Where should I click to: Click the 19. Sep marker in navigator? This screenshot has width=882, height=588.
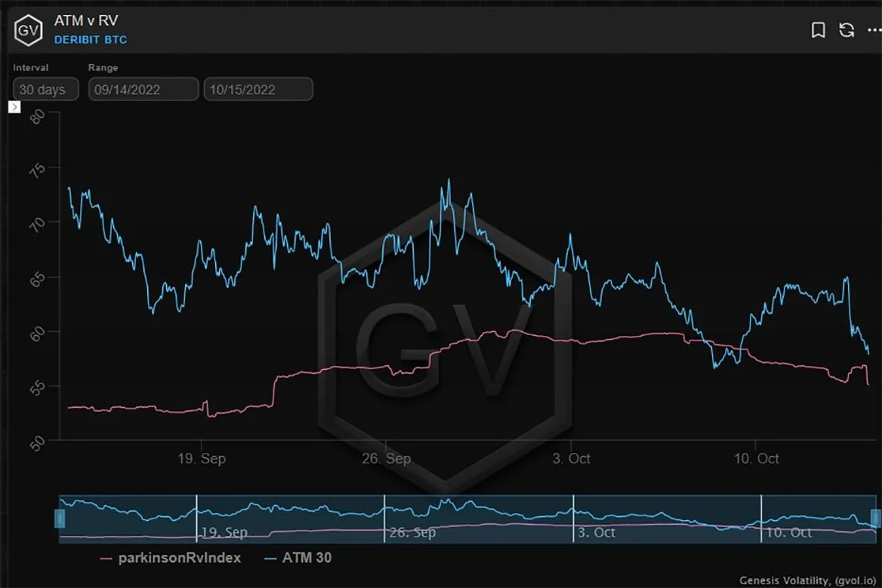click(224, 532)
